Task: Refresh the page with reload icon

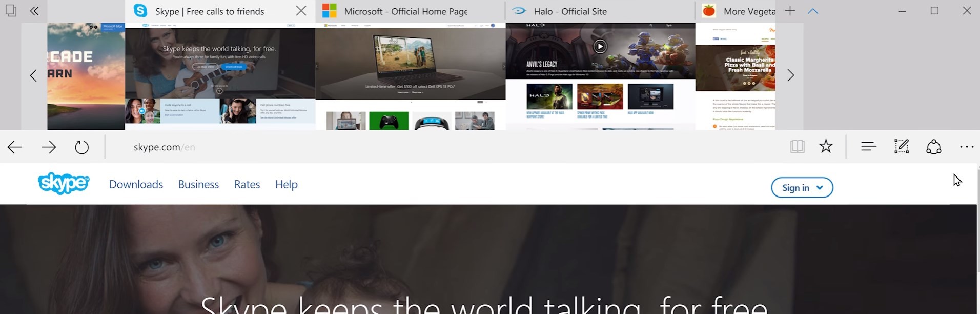Action: click(x=82, y=147)
